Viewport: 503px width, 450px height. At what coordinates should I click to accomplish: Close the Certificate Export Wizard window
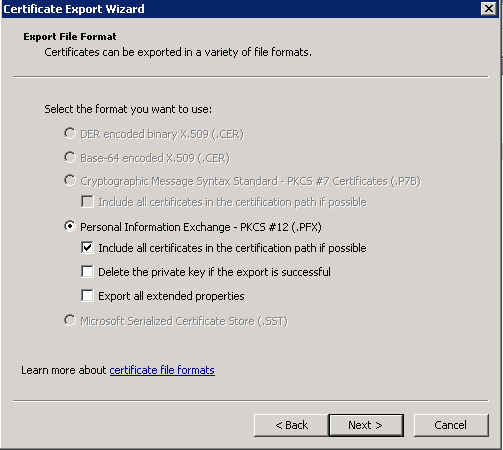(x=489, y=9)
